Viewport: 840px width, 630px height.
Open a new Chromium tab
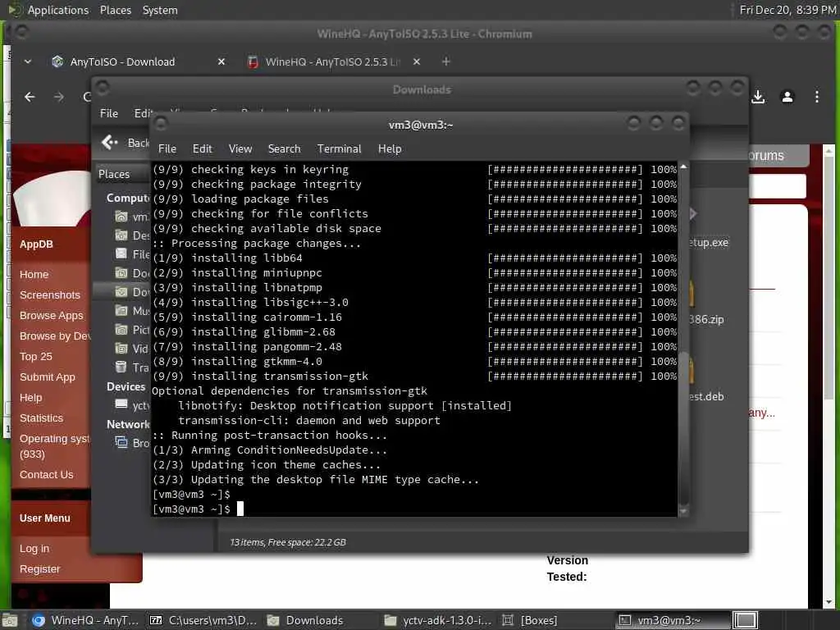[x=445, y=62]
